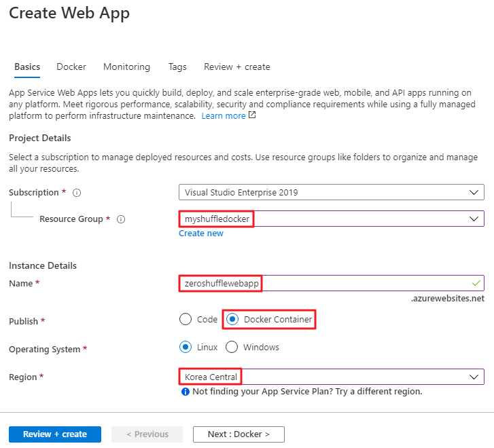Show Resource Group info tooltip icon
494x448 pixels.
click(x=121, y=219)
